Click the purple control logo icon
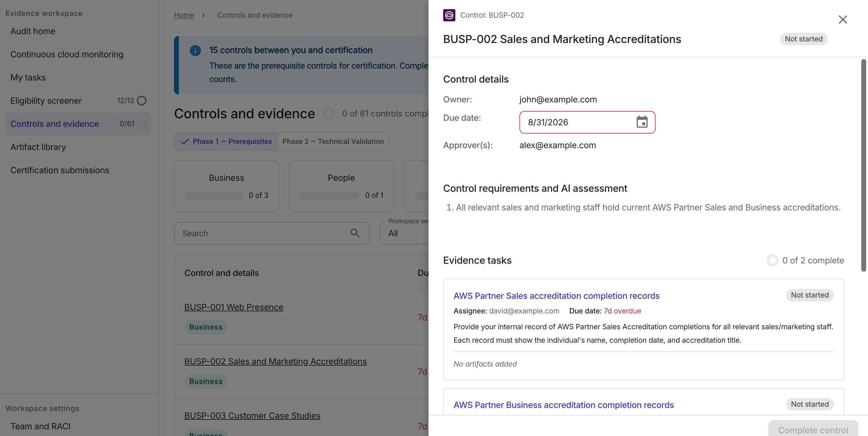Screen dimensions: 868x436 coord(449,15)
